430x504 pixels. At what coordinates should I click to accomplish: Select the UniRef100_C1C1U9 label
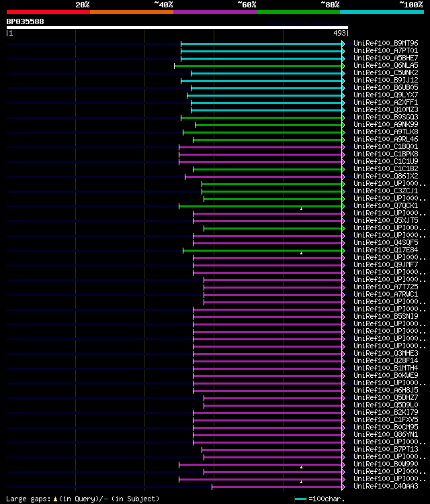click(x=386, y=162)
